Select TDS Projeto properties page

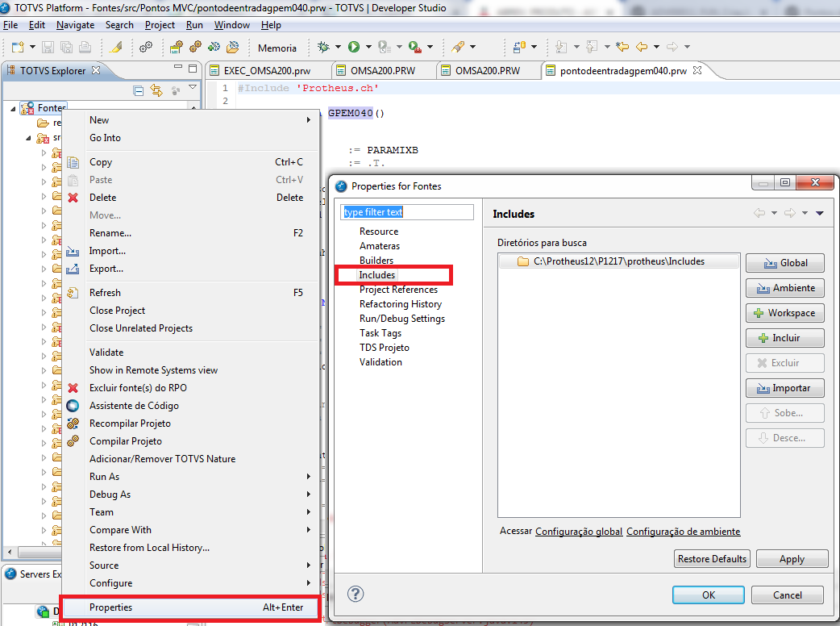click(384, 348)
